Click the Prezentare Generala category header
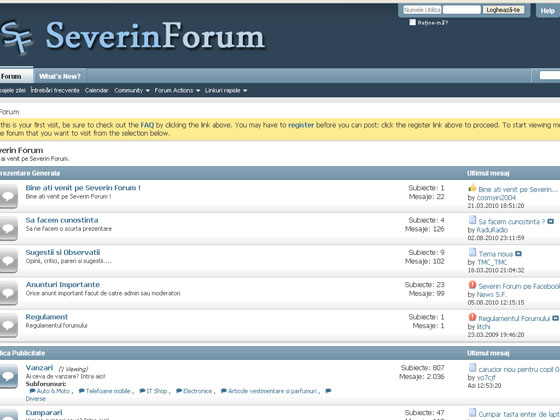Viewport: 560px width, 420px height. click(30, 173)
